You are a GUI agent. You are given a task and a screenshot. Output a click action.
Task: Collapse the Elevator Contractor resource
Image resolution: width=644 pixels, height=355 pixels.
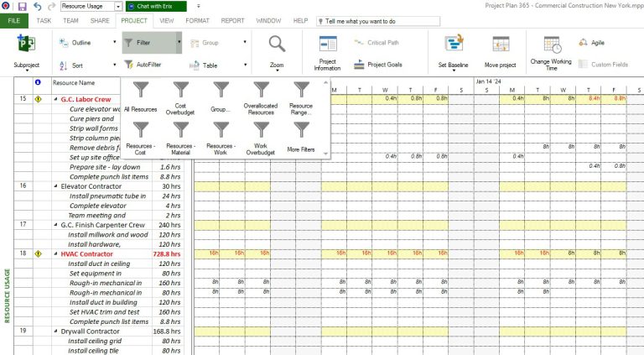(x=55, y=186)
